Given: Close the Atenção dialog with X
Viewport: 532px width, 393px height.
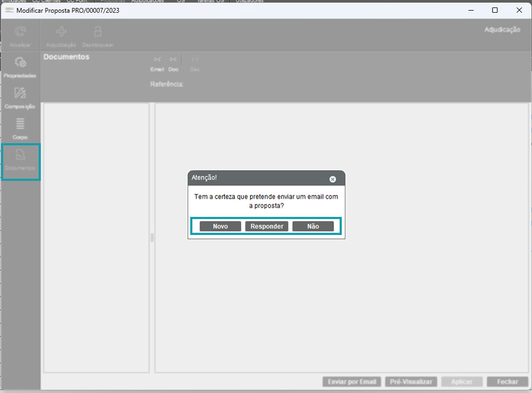Looking at the screenshot, I should [332, 179].
